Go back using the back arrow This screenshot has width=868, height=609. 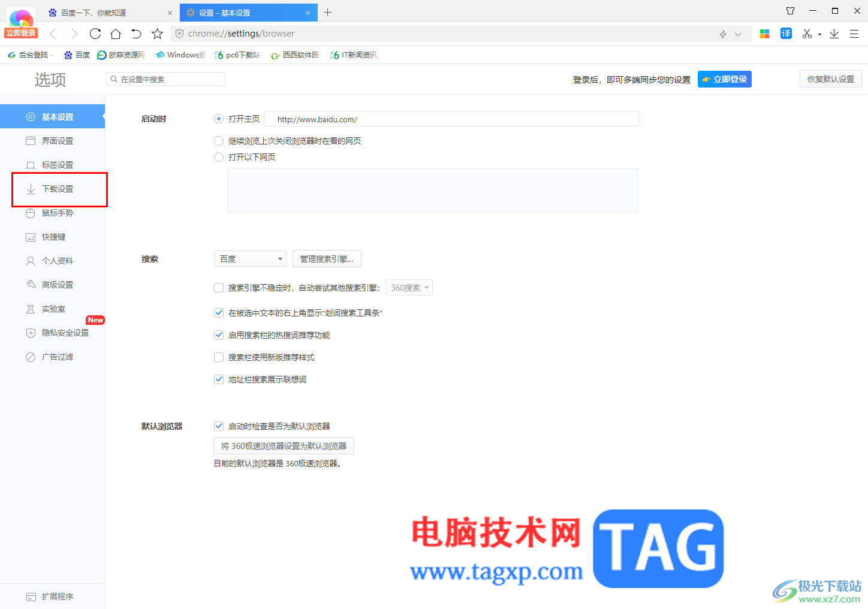click(53, 34)
